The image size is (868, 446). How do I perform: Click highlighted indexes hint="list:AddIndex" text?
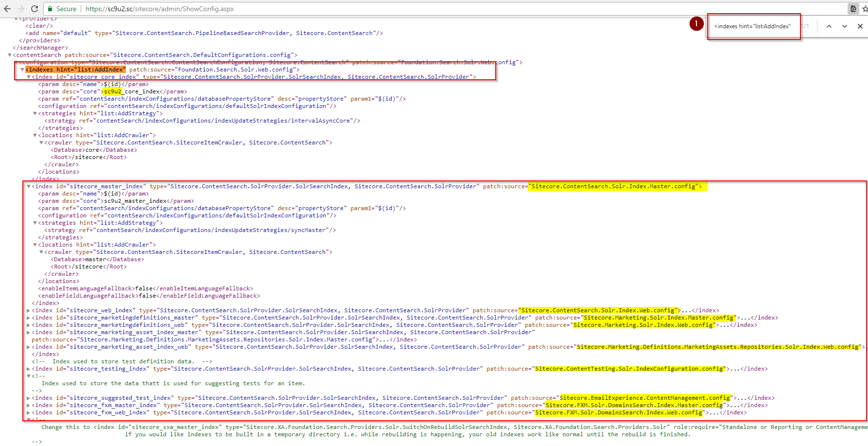pos(75,70)
